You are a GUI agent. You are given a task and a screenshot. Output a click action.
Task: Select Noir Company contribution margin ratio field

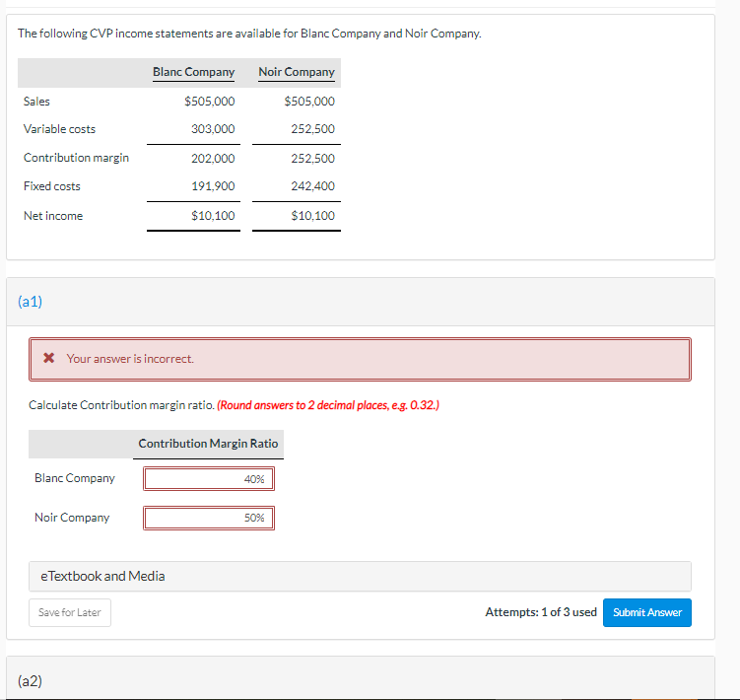(209, 518)
